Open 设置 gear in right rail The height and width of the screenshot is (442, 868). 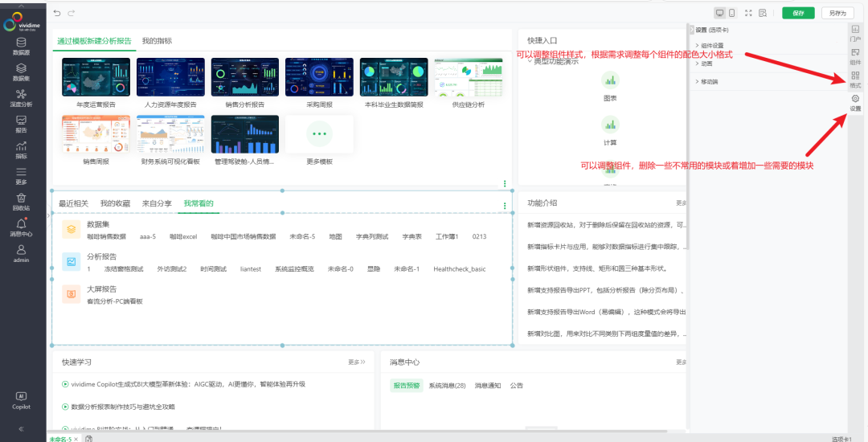pos(855,103)
